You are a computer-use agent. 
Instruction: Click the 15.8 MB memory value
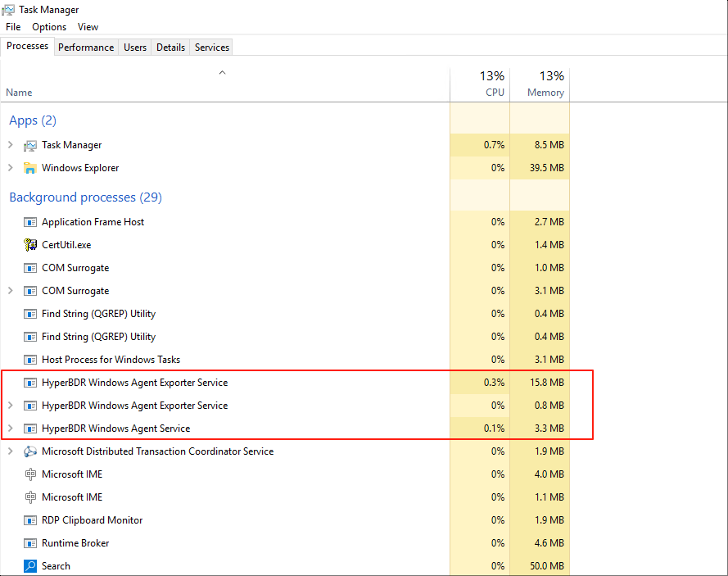coord(547,383)
